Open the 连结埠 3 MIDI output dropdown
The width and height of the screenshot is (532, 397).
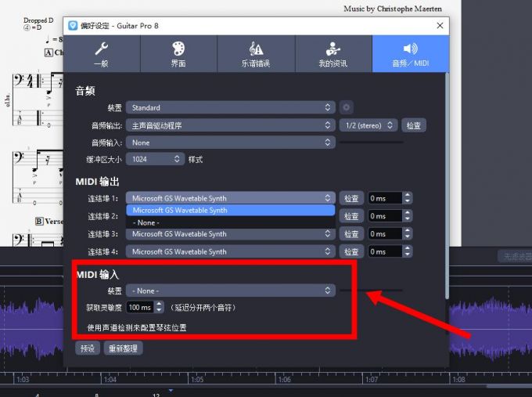click(x=231, y=233)
